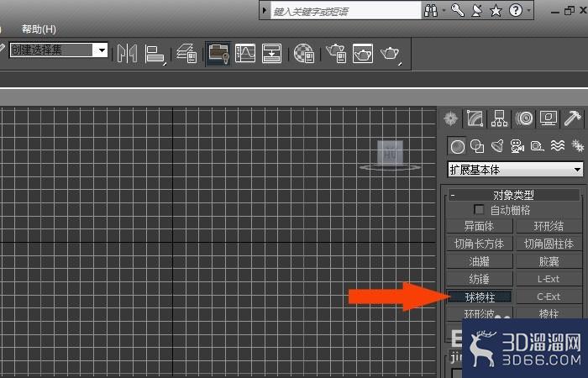Click the satellite communication center icon

[476, 10]
